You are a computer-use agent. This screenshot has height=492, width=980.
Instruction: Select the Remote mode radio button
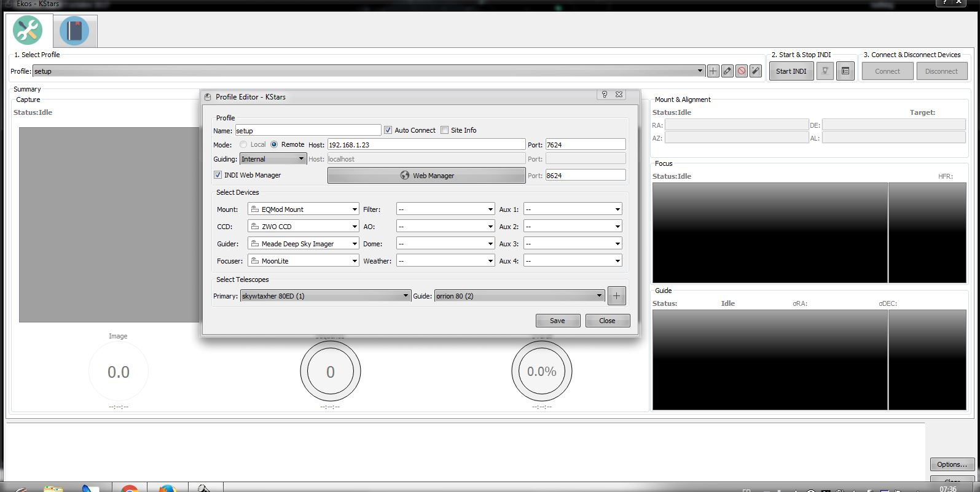tap(274, 145)
